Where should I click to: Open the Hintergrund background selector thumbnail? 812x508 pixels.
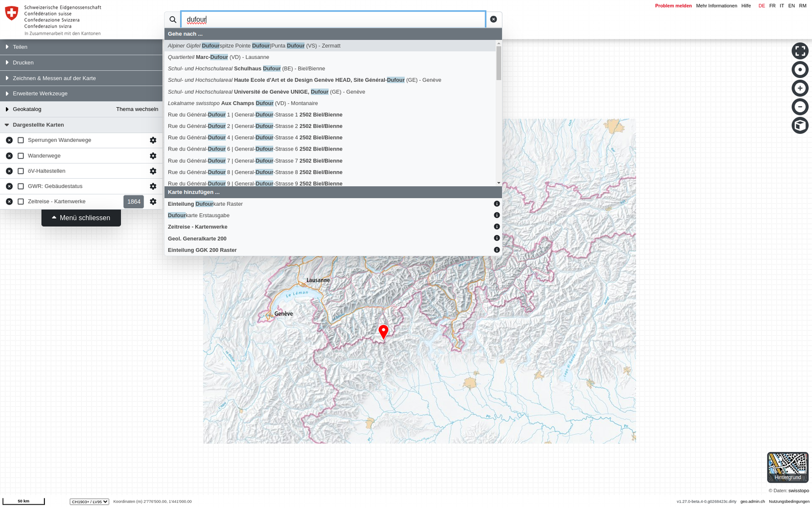[x=787, y=467]
